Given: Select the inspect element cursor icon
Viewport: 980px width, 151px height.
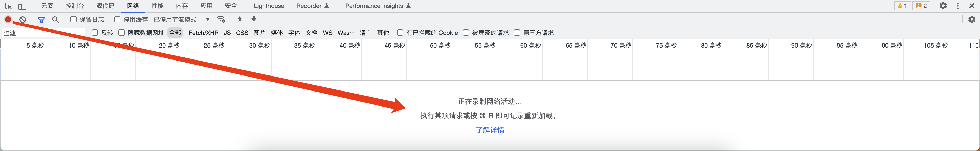Looking at the screenshot, I should pyautogui.click(x=8, y=6).
